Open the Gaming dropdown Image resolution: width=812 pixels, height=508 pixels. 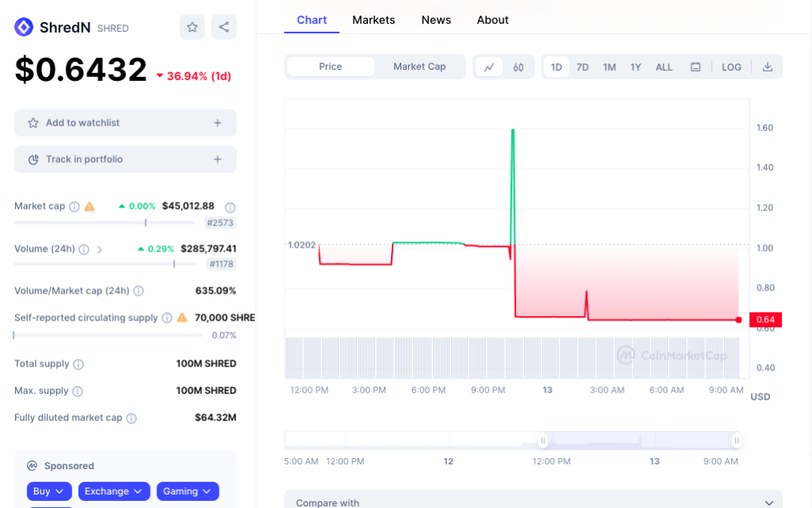pyautogui.click(x=187, y=491)
